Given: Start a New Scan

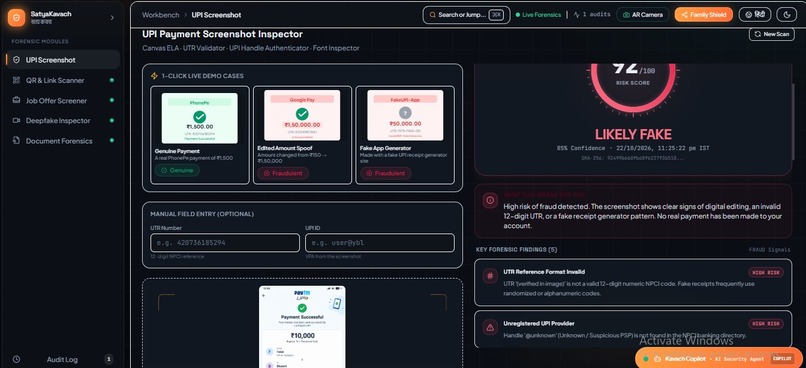Looking at the screenshot, I should [772, 34].
